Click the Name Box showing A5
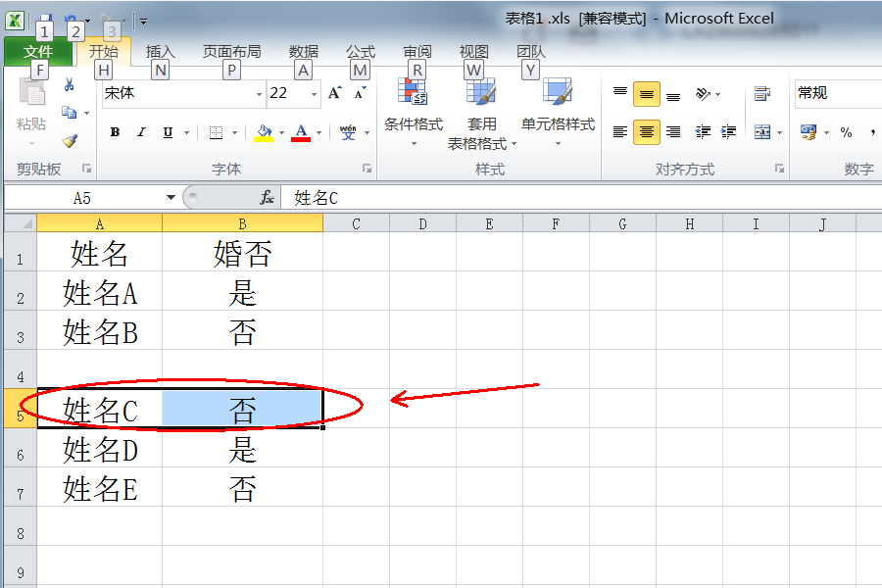Image resolution: width=882 pixels, height=588 pixels. tap(82, 198)
